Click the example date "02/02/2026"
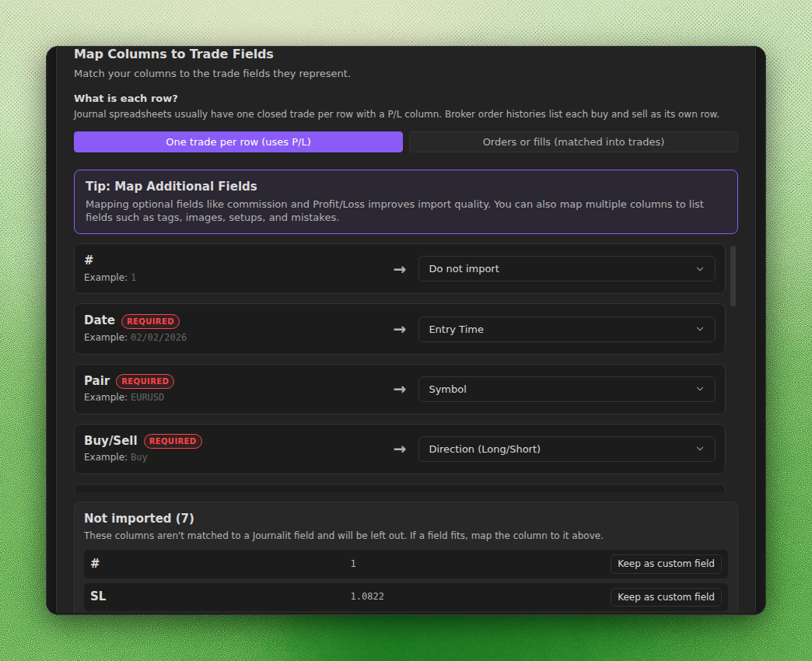This screenshot has height=661, width=812. tap(159, 337)
